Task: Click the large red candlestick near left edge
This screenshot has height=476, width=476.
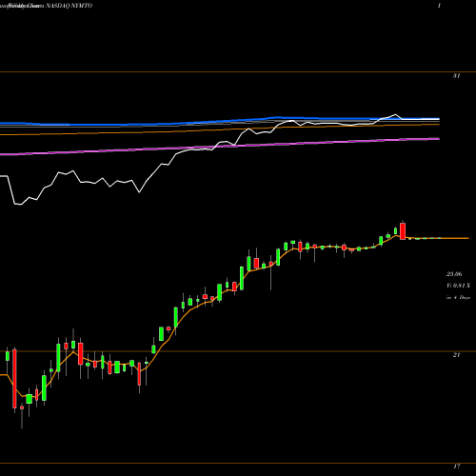Action: pyautogui.click(x=14, y=379)
